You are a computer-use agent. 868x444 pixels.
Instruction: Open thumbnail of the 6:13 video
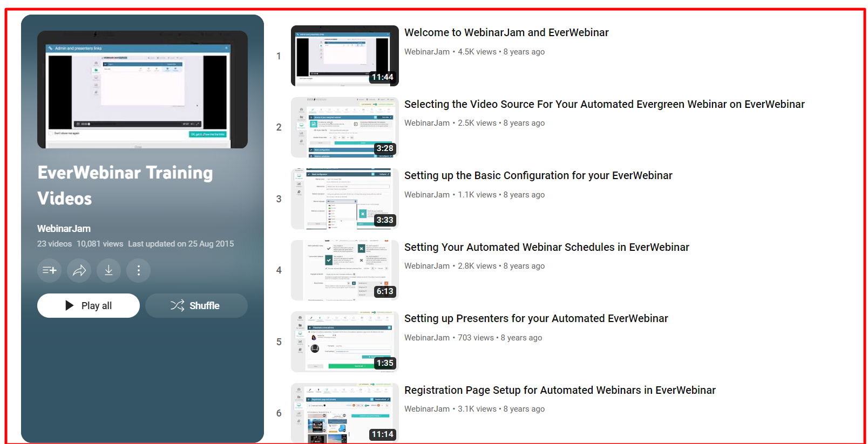click(x=345, y=270)
